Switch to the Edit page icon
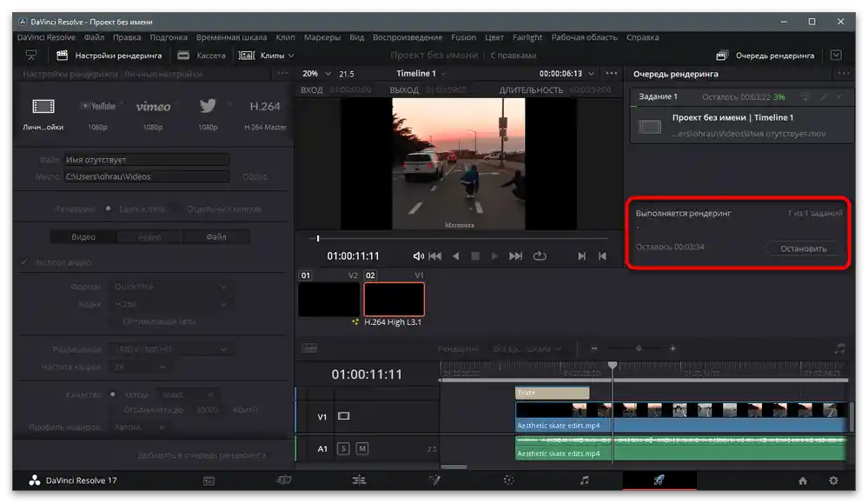This screenshot has height=503, width=868. pos(359,480)
